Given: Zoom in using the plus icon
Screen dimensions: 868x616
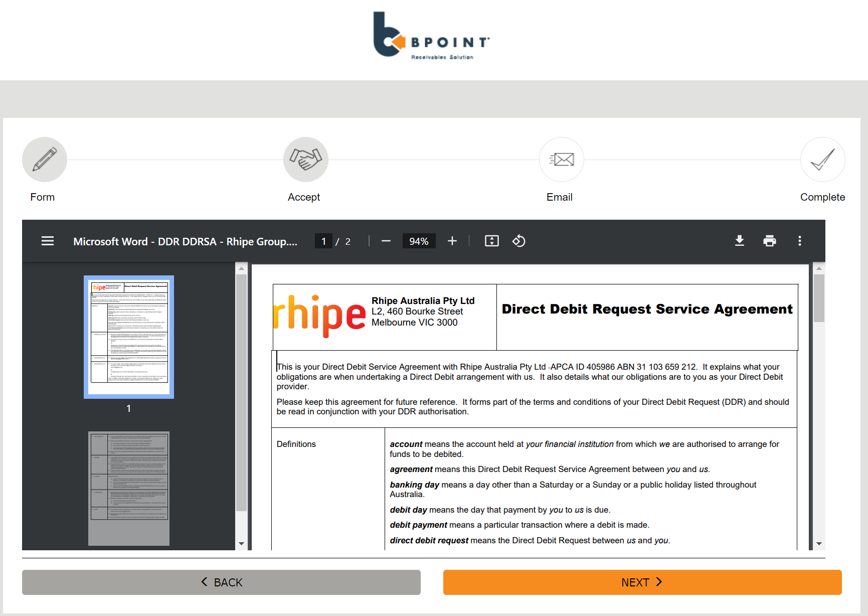Looking at the screenshot, I should click(452, 241).
